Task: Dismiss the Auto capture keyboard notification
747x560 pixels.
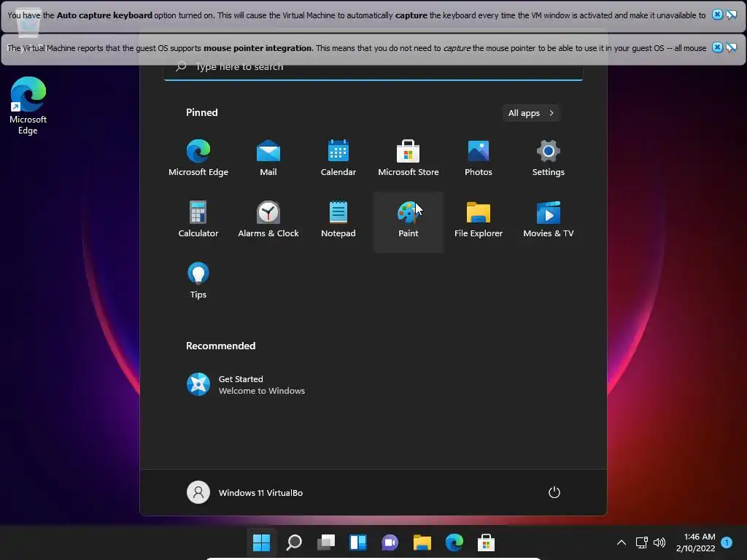Action: tap(717, 15)
